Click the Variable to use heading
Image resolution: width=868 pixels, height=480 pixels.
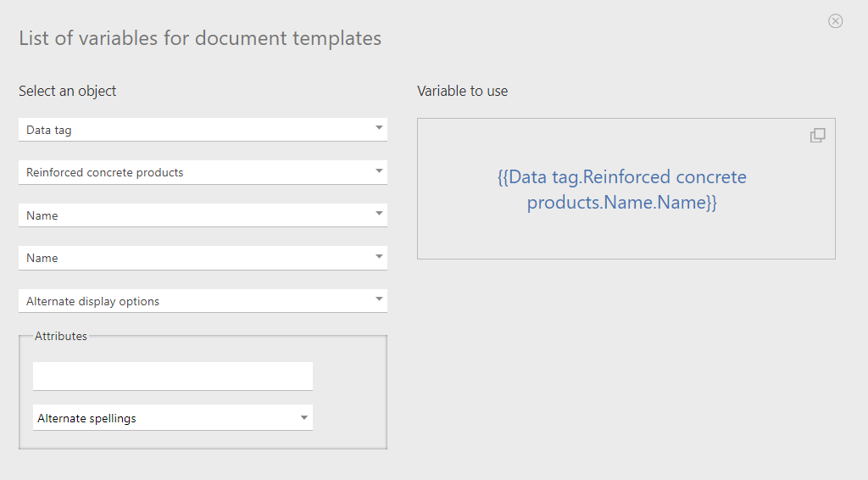462,91
